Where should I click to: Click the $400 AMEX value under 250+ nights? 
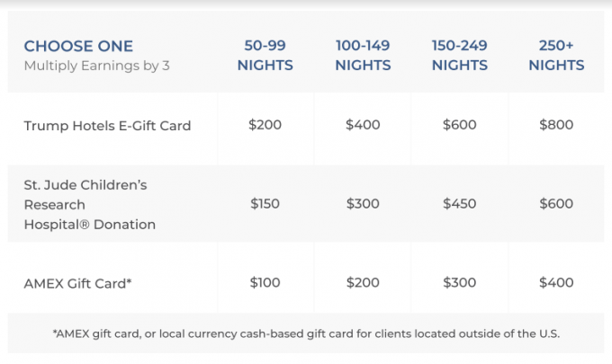point(556,282)
